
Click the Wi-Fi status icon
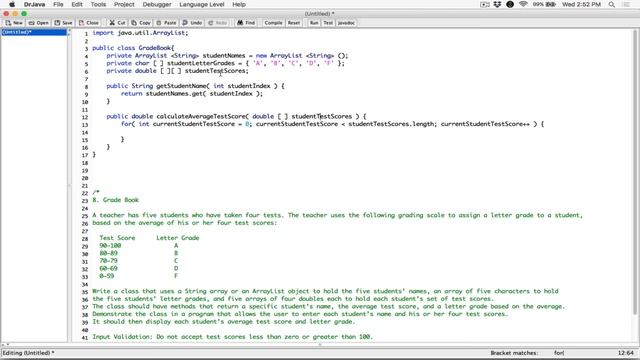[523, 4]
